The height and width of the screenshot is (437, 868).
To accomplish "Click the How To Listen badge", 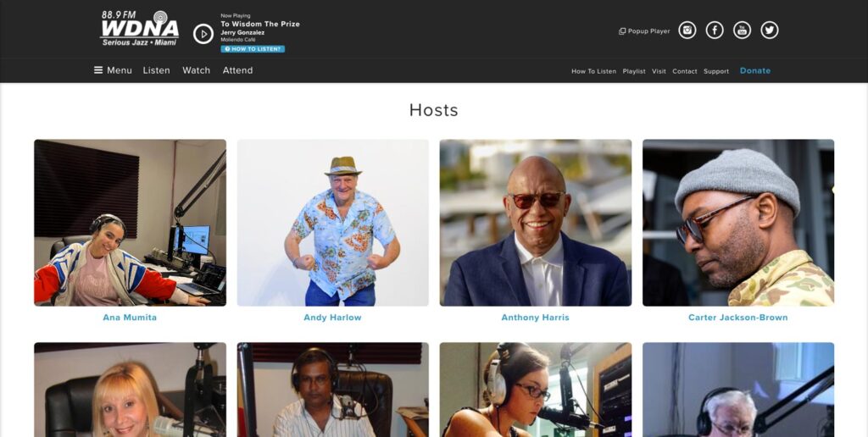I will point(253,49).
